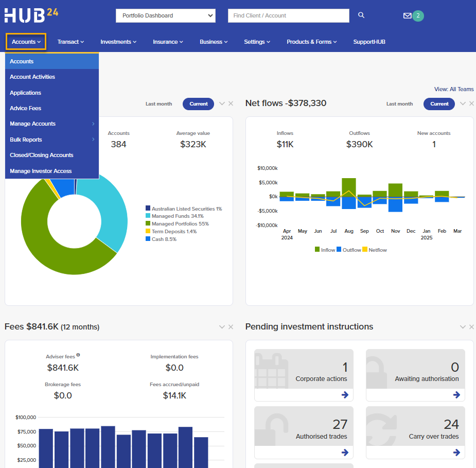Select Current in Net flows widget

439,104
